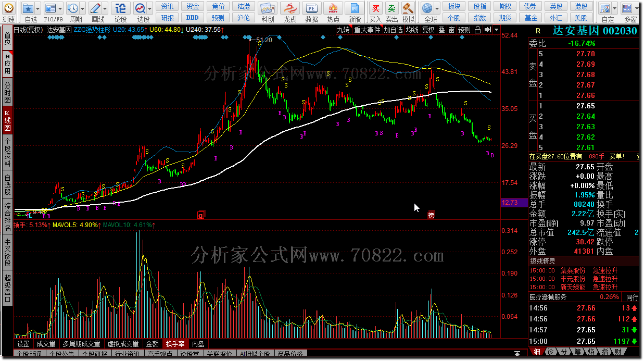Viewport: 644px width, 361px height.
Task: Click the 加自选 add to watchlist button
Action: 393,30
